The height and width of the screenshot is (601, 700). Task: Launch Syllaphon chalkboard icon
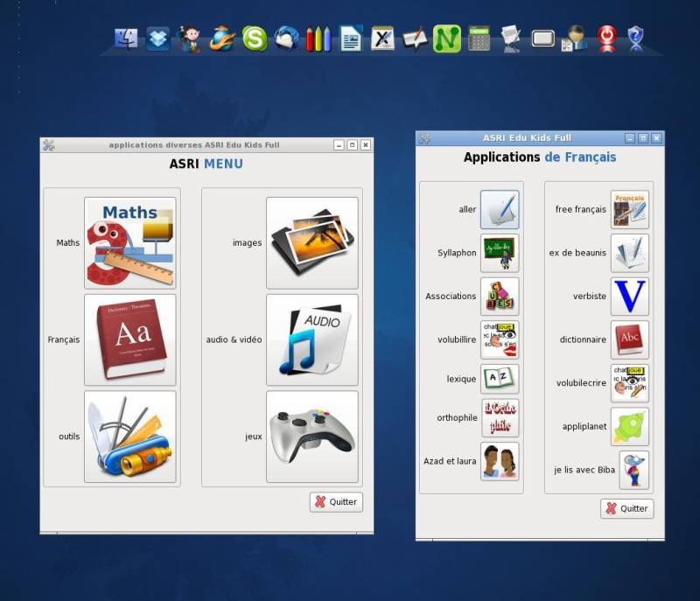click(500, 253)
